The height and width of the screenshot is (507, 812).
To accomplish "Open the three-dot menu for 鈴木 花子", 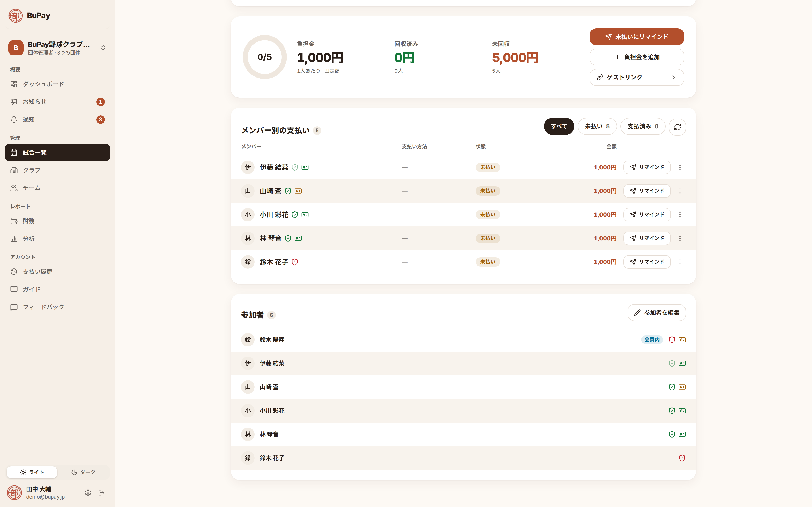I will [680, 262].
